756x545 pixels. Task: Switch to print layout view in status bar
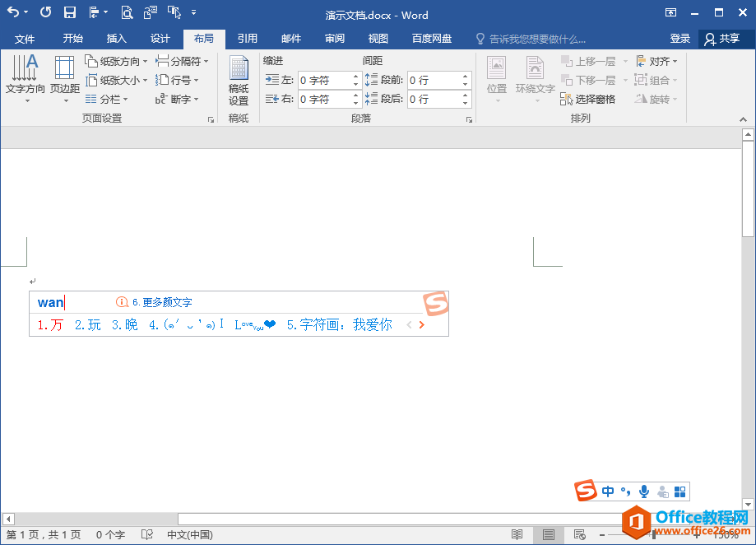tap(548, 534)
